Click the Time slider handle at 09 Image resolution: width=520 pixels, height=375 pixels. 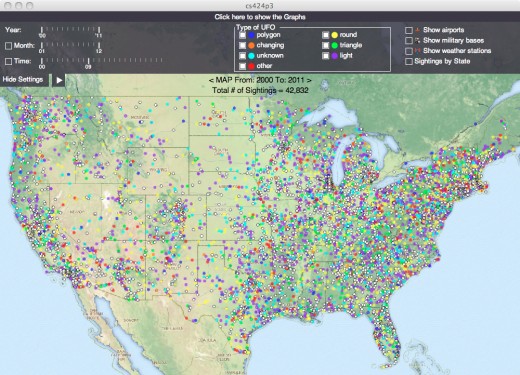[88, 61]
